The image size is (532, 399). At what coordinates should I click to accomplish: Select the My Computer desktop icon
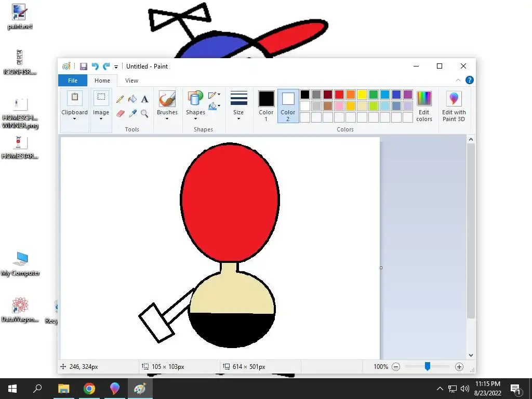tap(20, 264)
